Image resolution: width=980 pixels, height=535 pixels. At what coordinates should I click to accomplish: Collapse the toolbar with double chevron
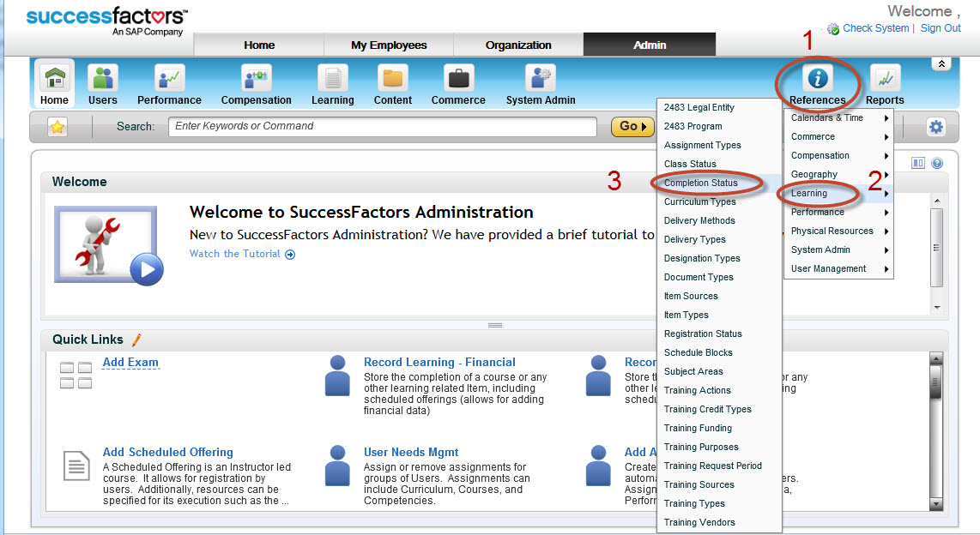coord(941,63)
